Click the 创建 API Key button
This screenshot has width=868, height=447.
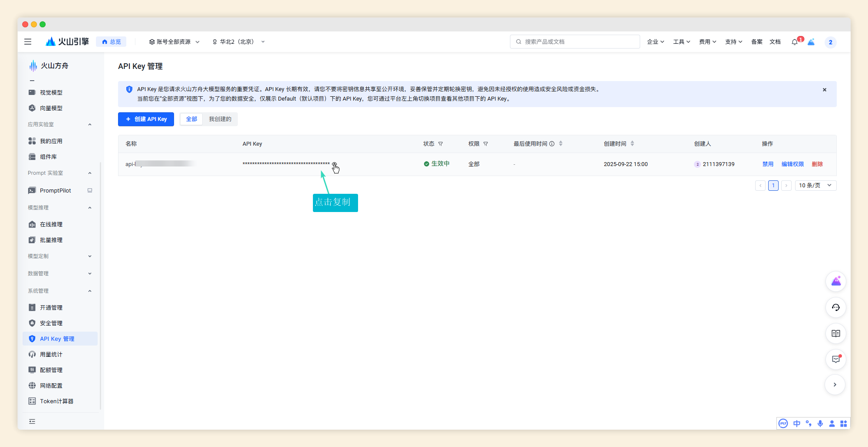coord(146,119)
